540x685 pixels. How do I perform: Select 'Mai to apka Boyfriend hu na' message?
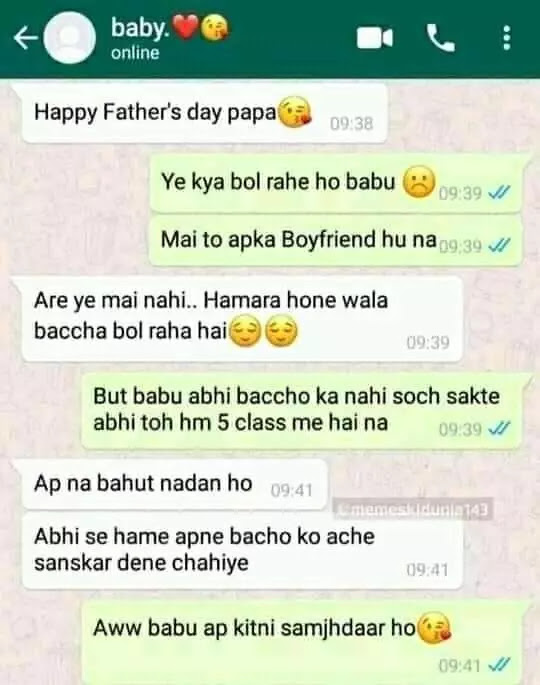click(336, 240)
